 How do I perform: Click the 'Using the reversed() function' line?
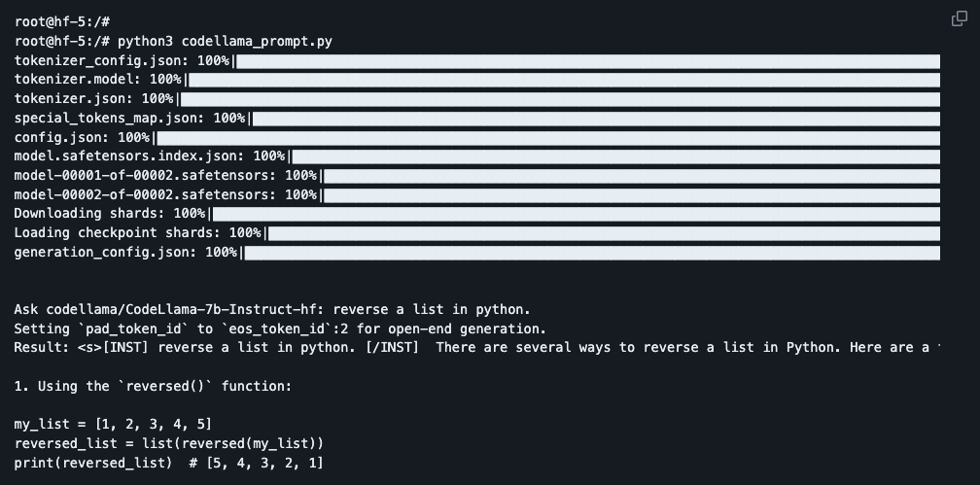pos(154,386)
